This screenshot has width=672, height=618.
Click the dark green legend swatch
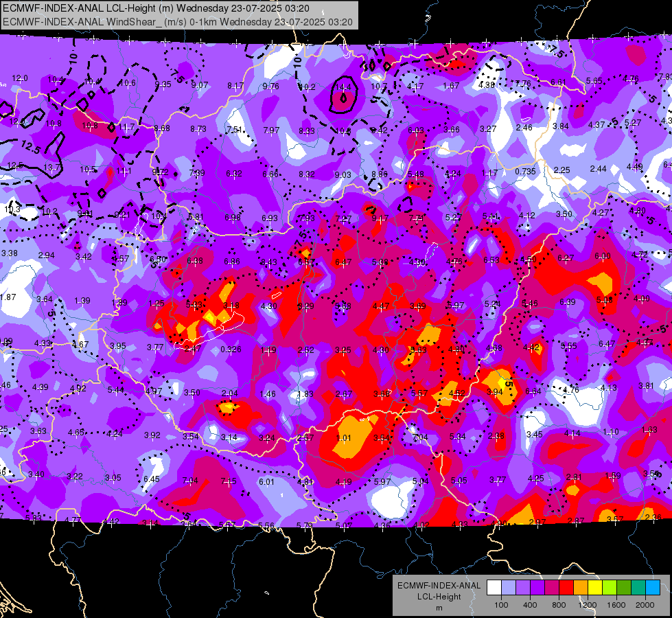tap(624, 588)
